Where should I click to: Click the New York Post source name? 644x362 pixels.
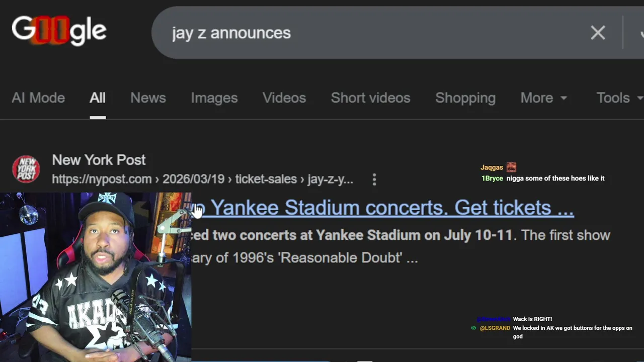99,160
